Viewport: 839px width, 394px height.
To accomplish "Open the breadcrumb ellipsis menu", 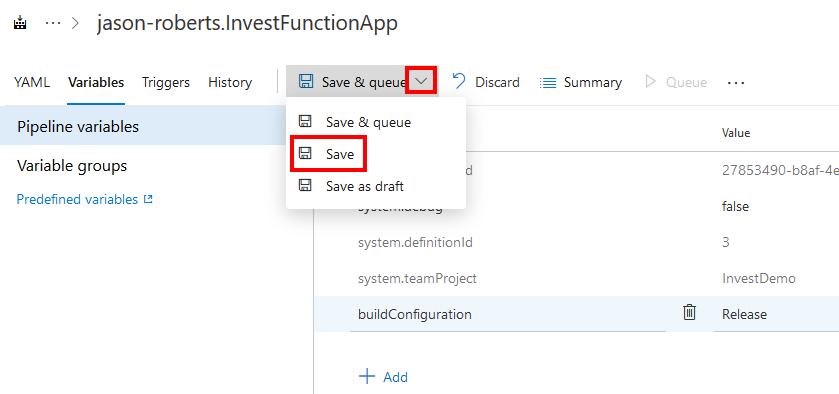I will pos(52,24).
